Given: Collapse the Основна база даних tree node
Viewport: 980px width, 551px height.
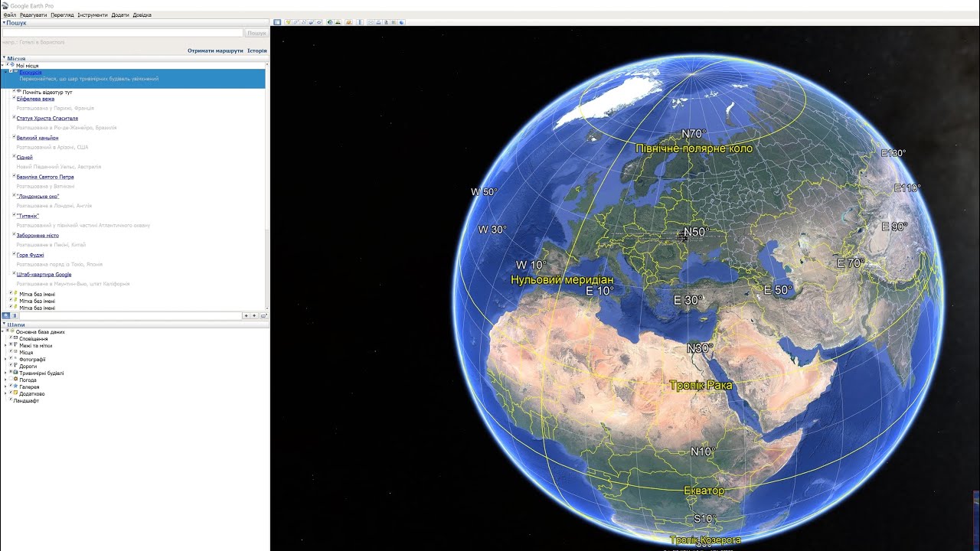Looking at the screenshot, I should (2, 331).
